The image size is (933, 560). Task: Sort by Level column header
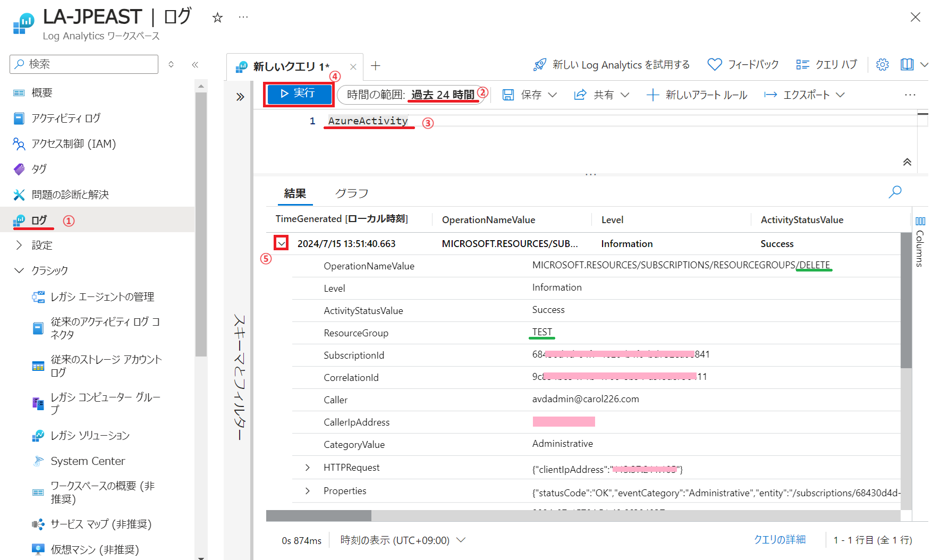[612, 220]
